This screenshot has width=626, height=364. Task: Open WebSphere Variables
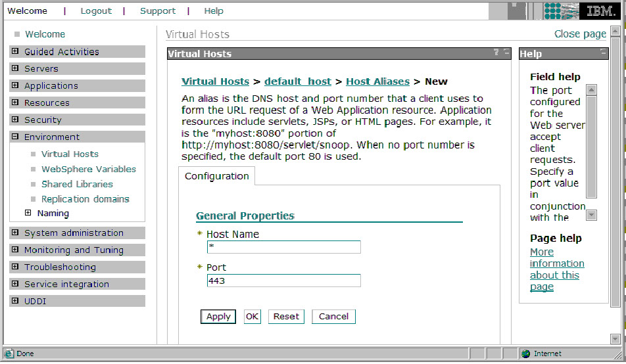(x=89, y=170)
